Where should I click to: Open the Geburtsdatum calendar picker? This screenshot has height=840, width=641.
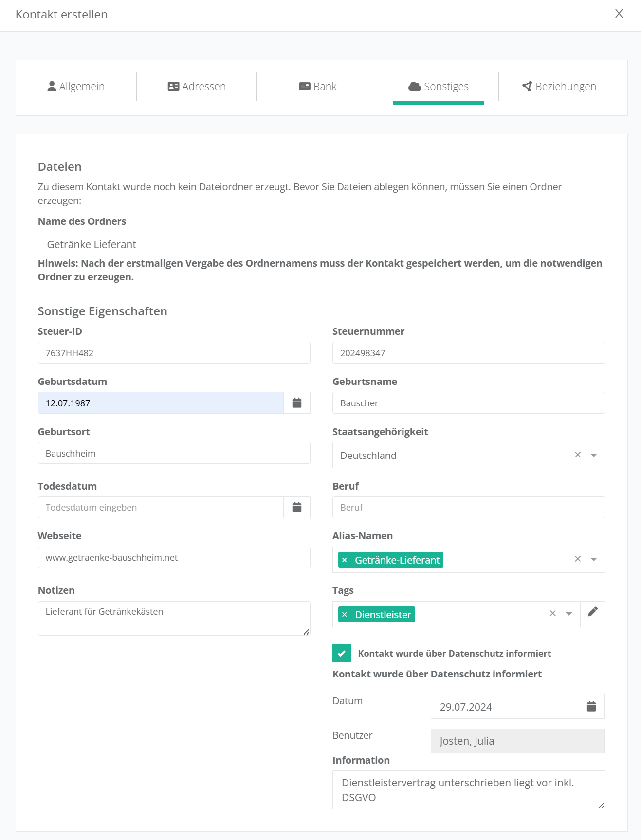[296, 403]
